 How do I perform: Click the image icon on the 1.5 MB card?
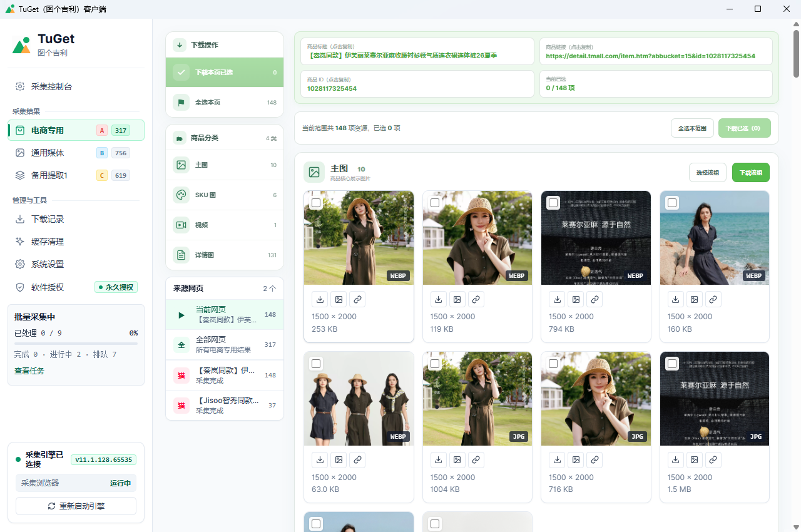(695, 460)
